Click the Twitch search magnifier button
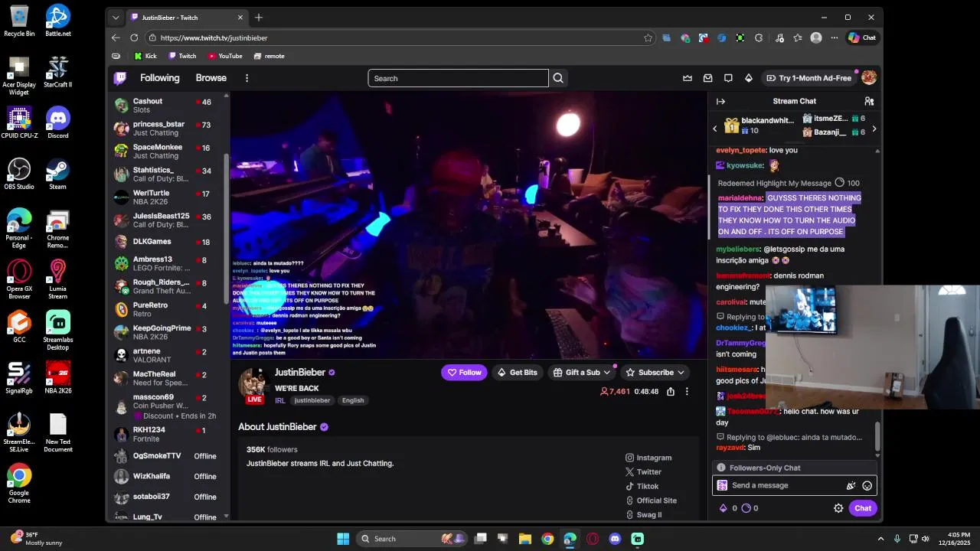 pos(558,78)
